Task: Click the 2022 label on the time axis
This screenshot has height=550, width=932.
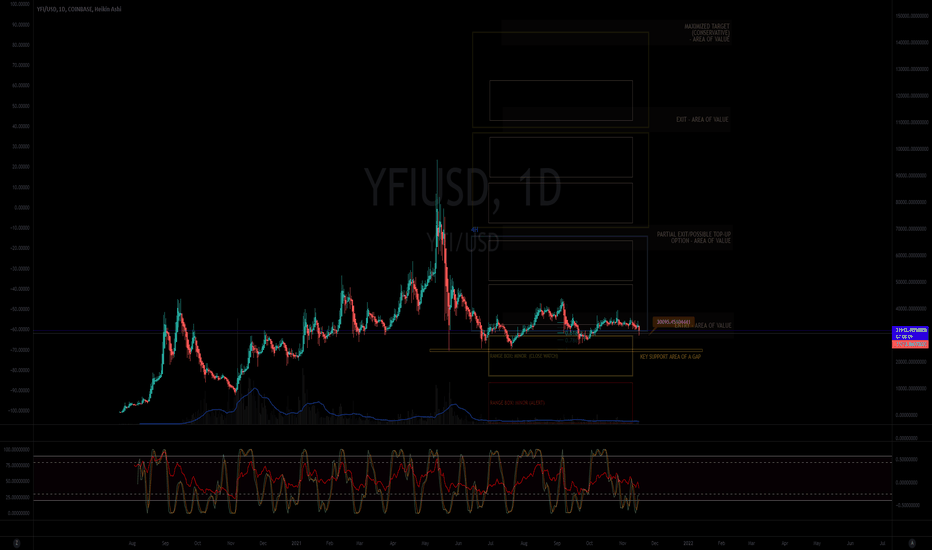Action: pyautogui.click(x=688, y=543)
